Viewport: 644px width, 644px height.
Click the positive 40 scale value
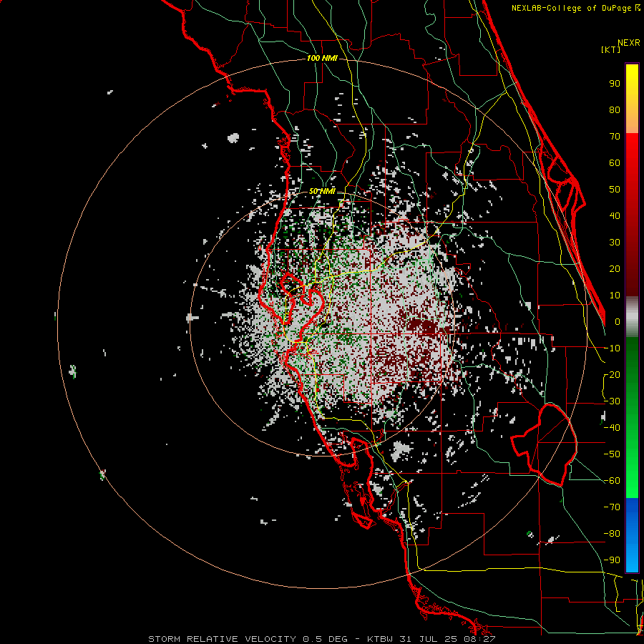point(615,216)
